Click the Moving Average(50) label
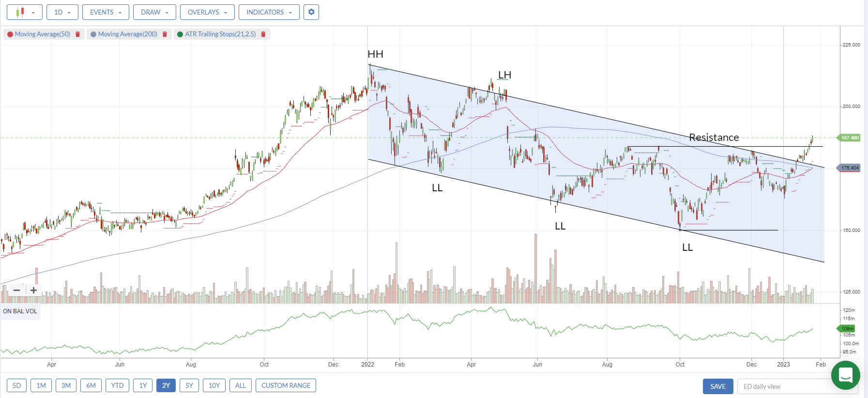The image size is (868, 398). tap(43, 34)
